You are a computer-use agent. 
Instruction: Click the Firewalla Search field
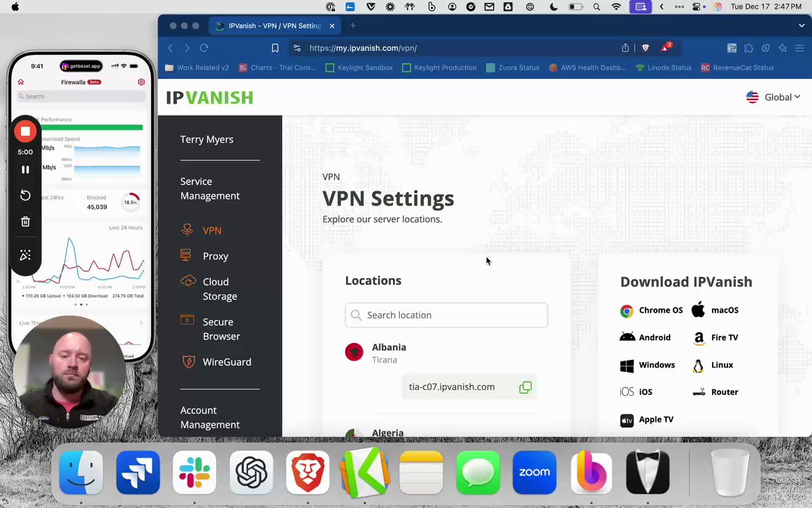(80, 97)
